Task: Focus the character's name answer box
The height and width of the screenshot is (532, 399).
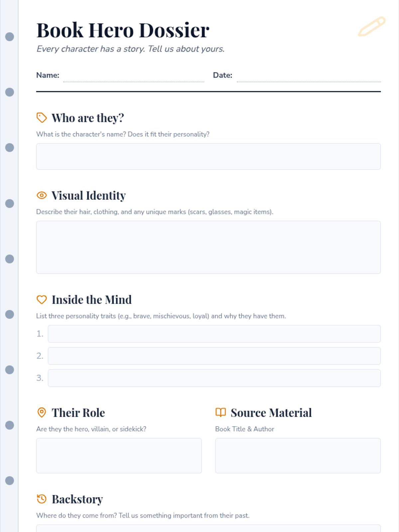Action: point(208,156)
